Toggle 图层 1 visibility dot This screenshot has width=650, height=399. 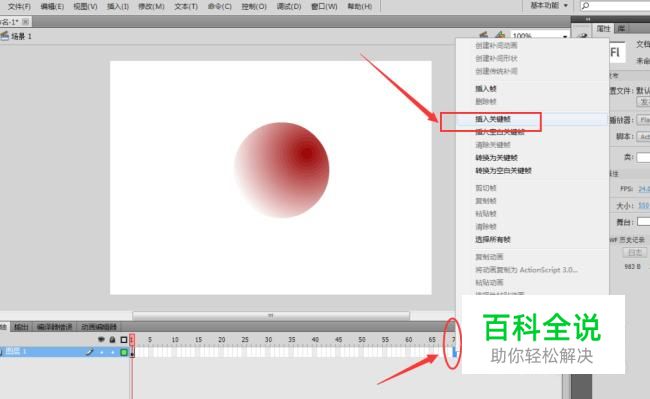102,352
